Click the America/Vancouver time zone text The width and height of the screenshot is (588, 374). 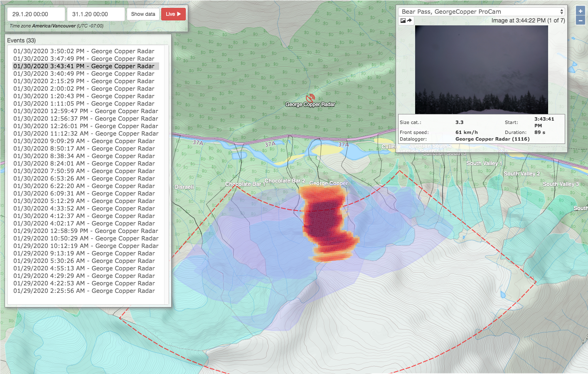(x=54, y=26)
